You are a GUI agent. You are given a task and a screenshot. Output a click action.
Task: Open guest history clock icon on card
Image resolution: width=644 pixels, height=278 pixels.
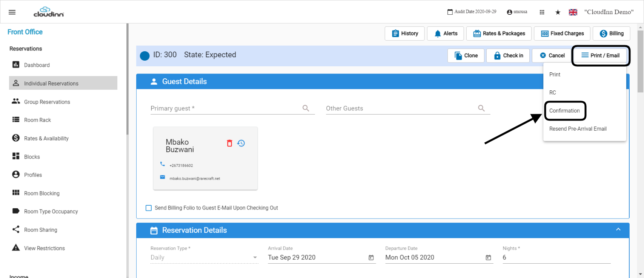(x=241, y=143)
